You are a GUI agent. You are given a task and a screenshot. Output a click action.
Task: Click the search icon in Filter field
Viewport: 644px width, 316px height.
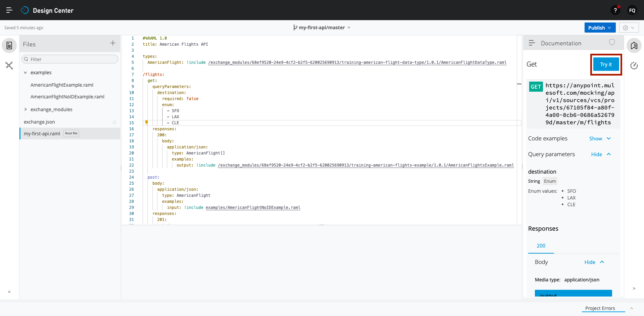pyautogui.click(x=26, y=59)
